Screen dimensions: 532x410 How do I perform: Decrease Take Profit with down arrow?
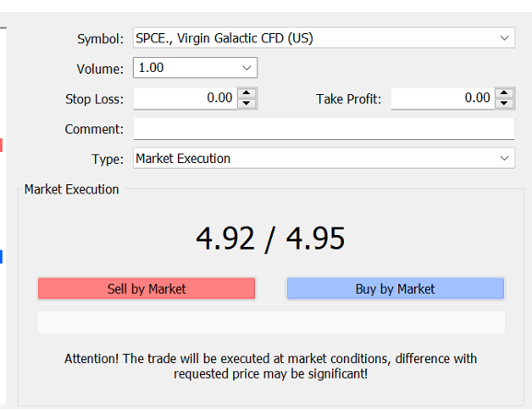click(504, 103)
